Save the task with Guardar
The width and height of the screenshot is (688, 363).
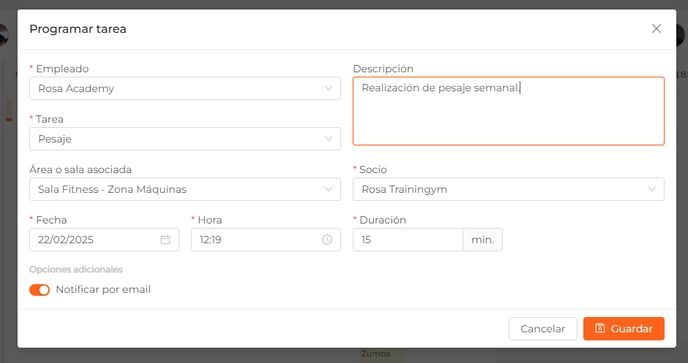tap(624, 329)
